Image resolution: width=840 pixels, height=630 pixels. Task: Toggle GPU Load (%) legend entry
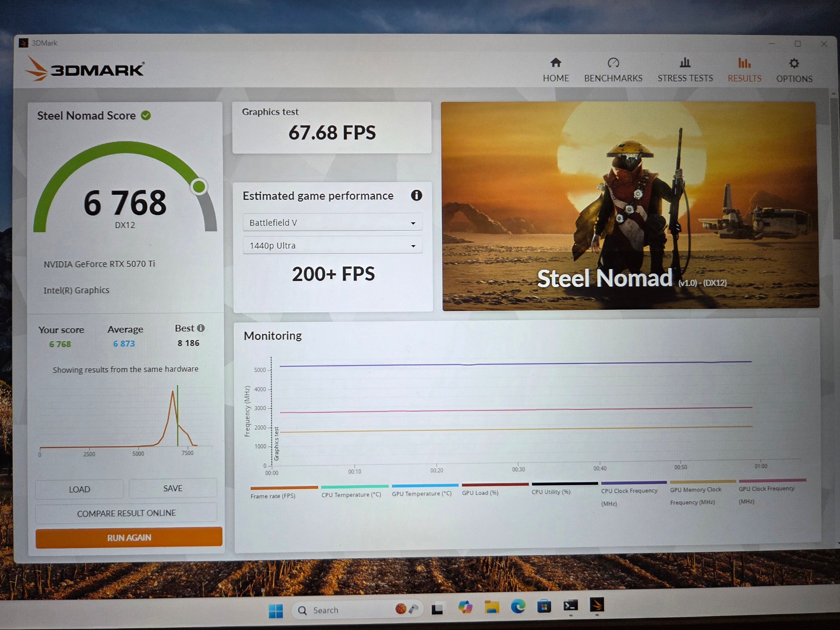coord(495,489)
